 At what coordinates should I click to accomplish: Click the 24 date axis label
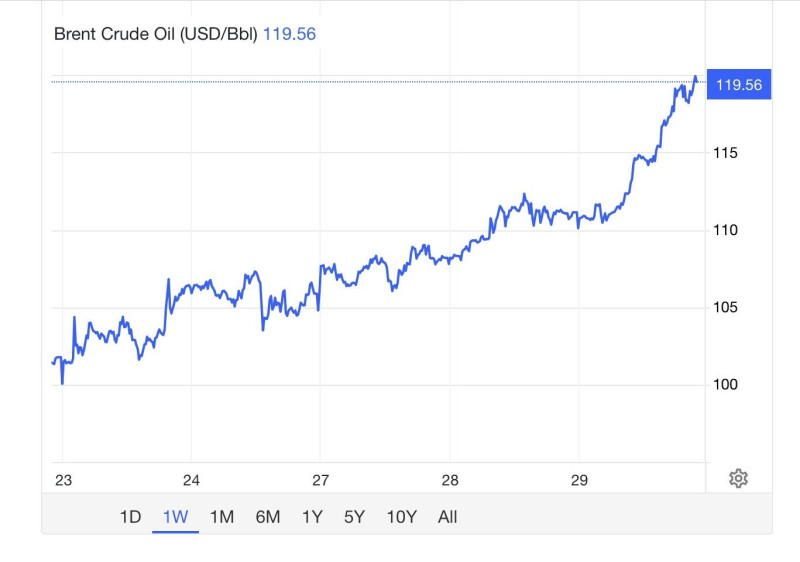pos(192,480)
